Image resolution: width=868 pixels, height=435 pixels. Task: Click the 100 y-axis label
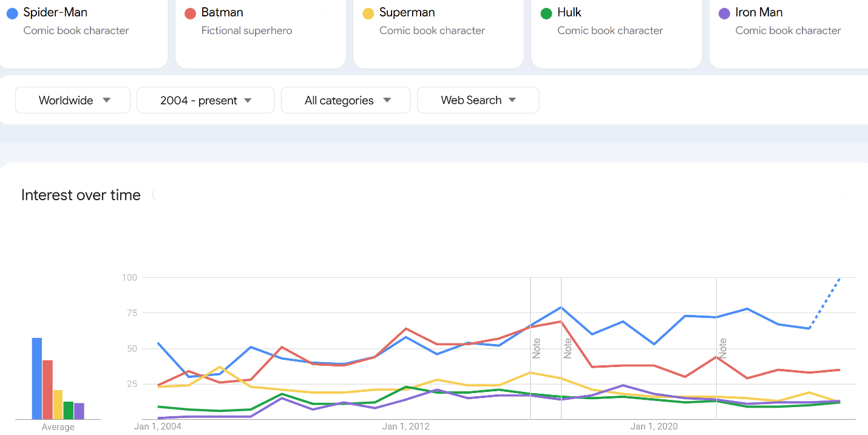click(x=131, y=277)
